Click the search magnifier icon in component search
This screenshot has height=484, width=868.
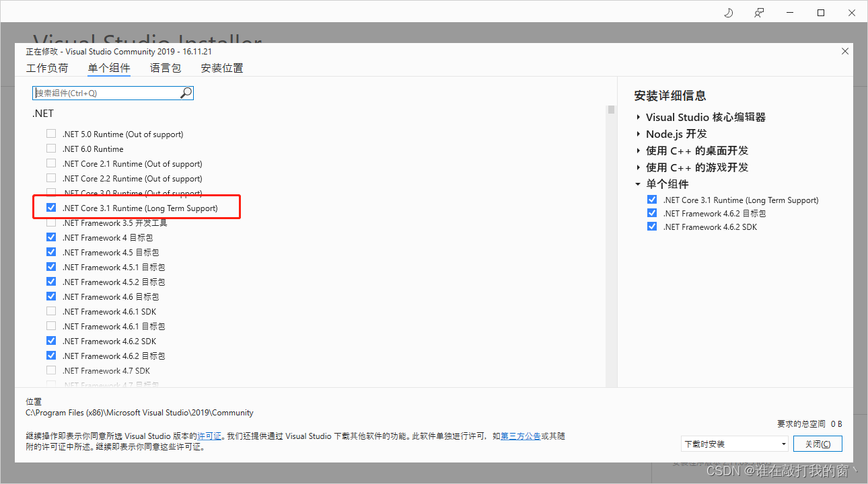coord(186,93)
